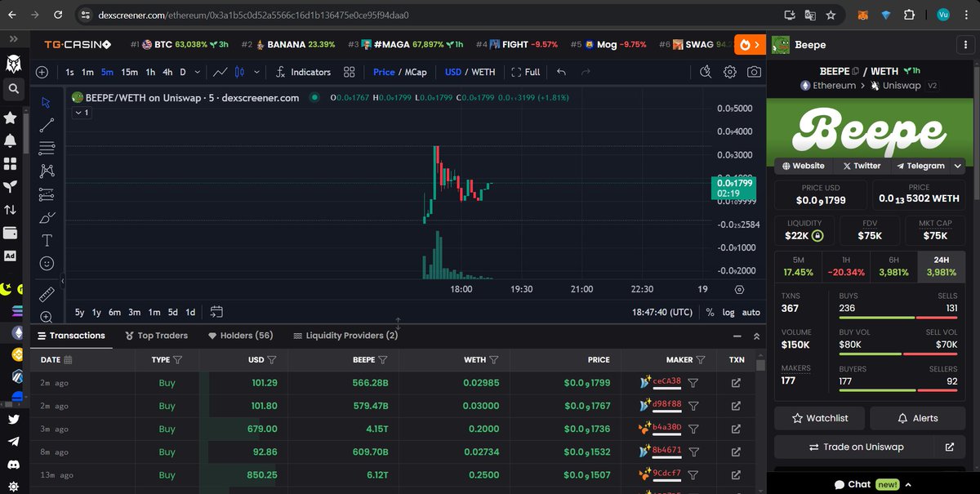
Task: Open transaction link for maker ceCA38
Action: click(736, 383)
